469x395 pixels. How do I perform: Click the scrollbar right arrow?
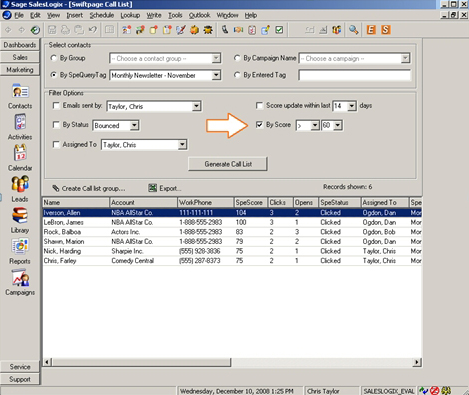click(417, 362)
